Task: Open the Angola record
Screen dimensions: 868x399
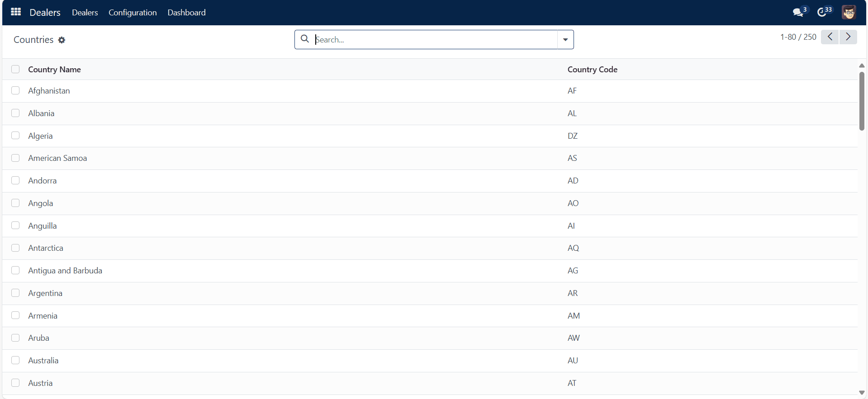Action: pyautogui.click(x=41, y=203)
